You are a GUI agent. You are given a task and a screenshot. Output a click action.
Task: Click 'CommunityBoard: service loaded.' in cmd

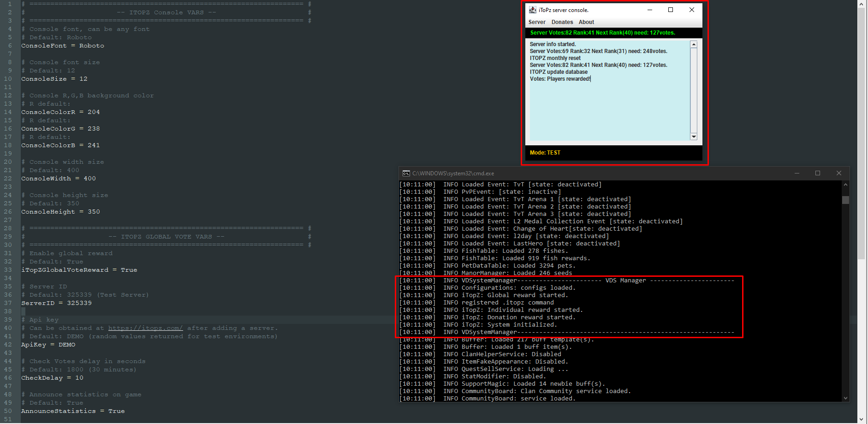tap(518, 399)
